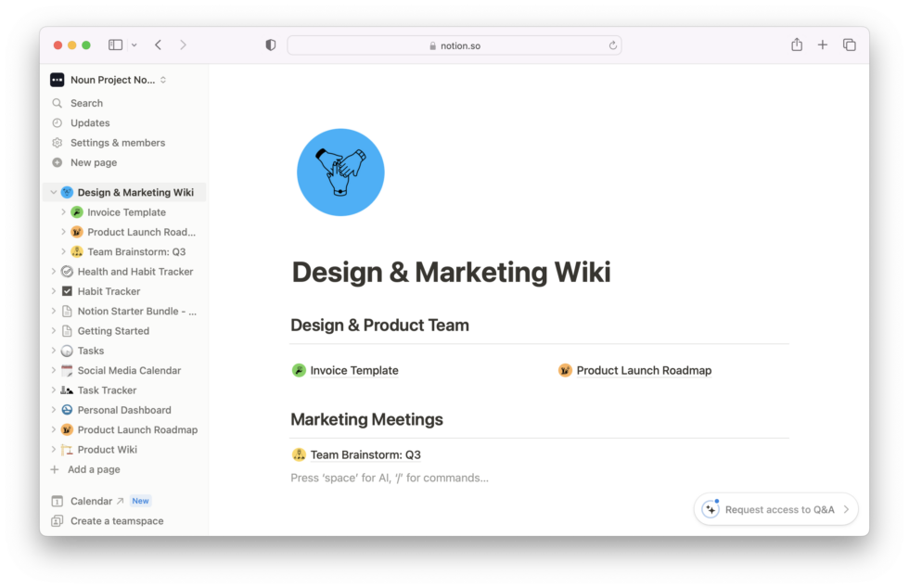Open the Product Launch Roadmap link

click(x=644, y=370)
